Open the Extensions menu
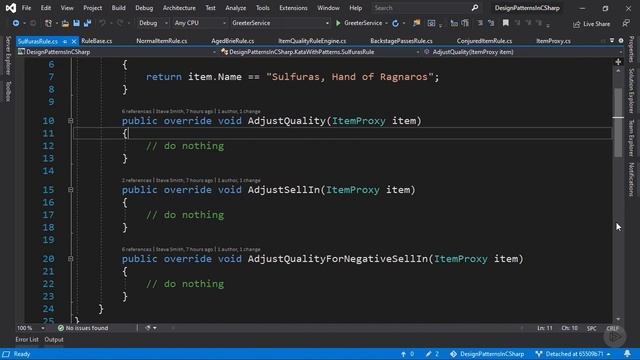640x360 pixels. coord(293,8)
